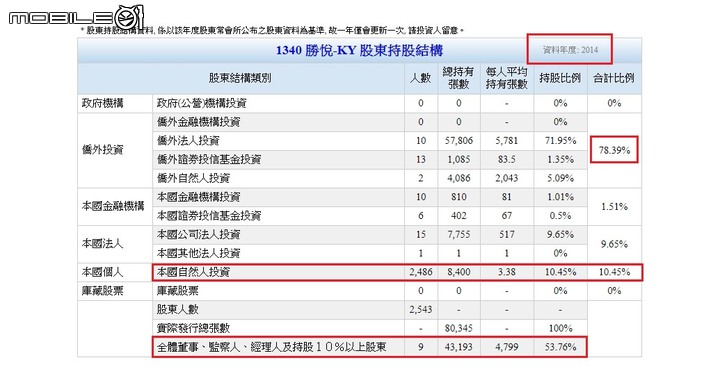
Task: Select 9.65% in the 持股比例 column
Action: pyautogui.click(x=560, y=235)
